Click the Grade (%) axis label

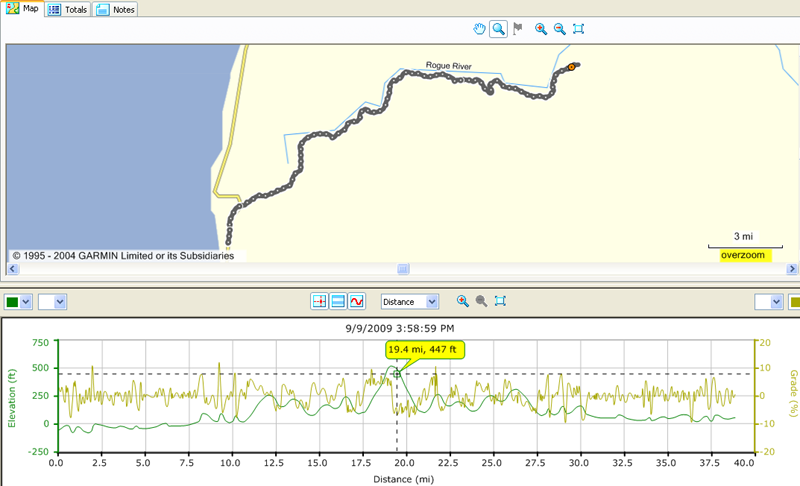pos(793,393)
